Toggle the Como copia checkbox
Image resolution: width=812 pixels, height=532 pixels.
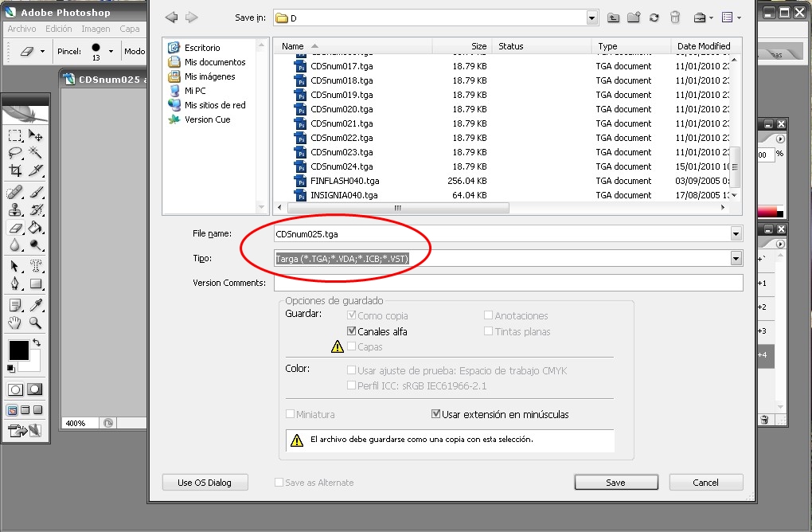click(352, 315)
